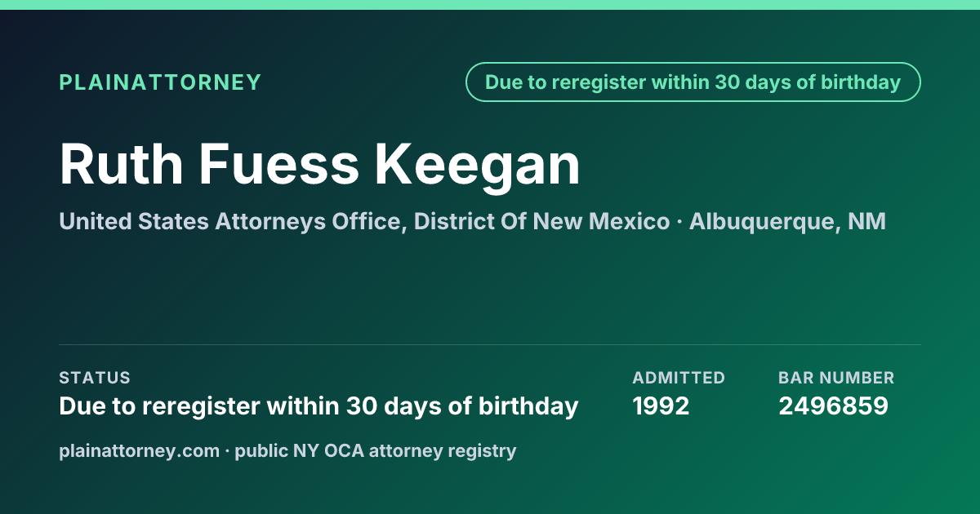
Task: Click the word Keegan in the heading
Action: point(478,165)
